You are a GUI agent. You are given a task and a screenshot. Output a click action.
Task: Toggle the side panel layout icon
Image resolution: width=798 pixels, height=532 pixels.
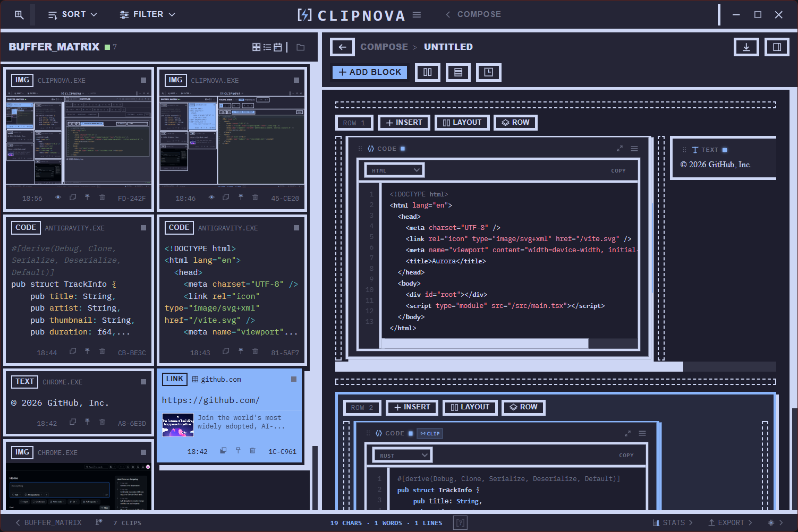tap(777, 47)
